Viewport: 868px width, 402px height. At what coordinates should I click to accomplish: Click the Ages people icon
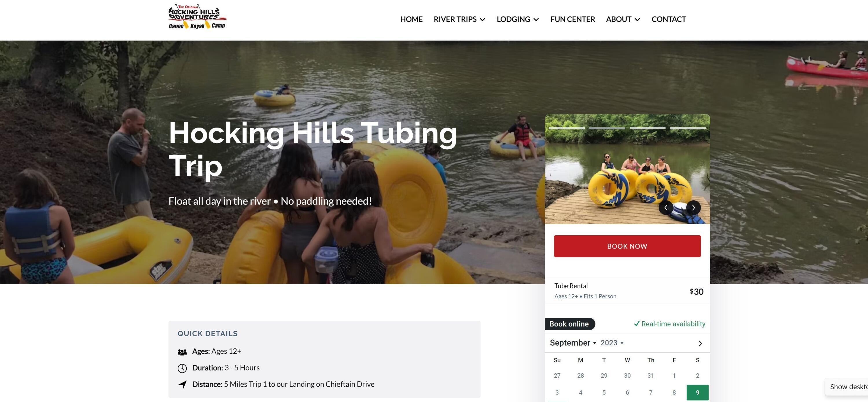coord(182,352)
